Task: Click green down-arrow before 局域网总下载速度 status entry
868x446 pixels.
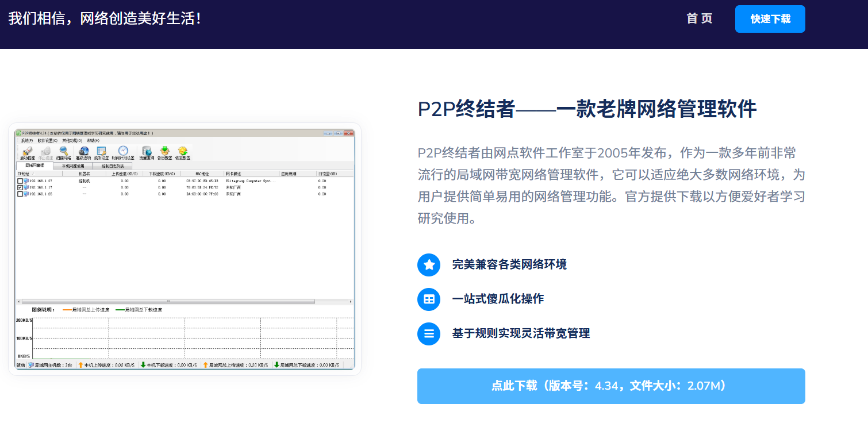Action: coord(276,365)
